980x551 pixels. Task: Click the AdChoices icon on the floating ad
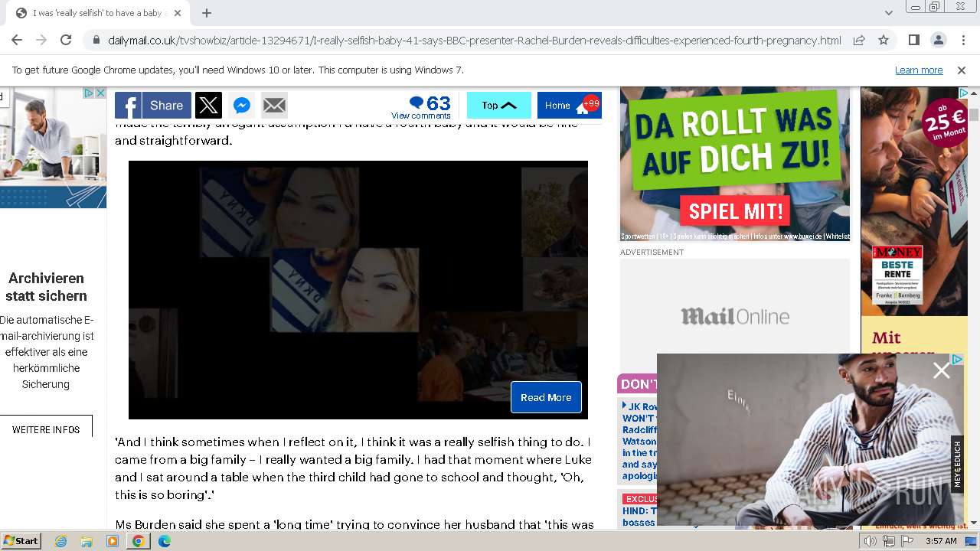[x=957, y=359]
